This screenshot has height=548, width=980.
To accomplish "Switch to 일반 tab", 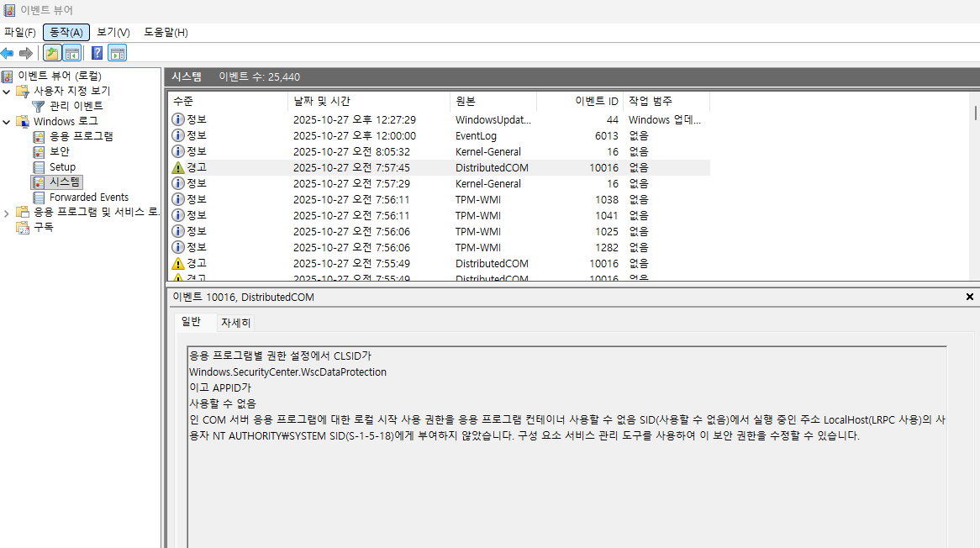I will tap(192, 322).
